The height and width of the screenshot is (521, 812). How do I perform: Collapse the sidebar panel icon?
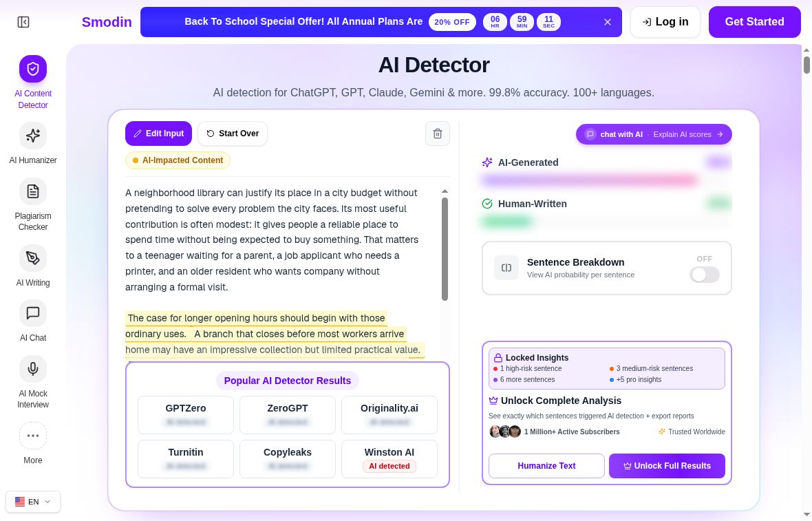click(x=23, y=22)
